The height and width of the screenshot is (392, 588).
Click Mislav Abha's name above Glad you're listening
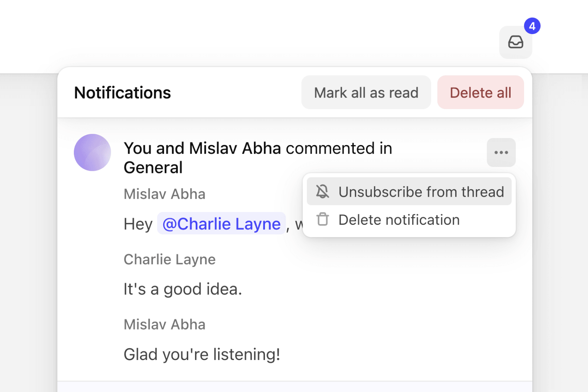point(164,324)
